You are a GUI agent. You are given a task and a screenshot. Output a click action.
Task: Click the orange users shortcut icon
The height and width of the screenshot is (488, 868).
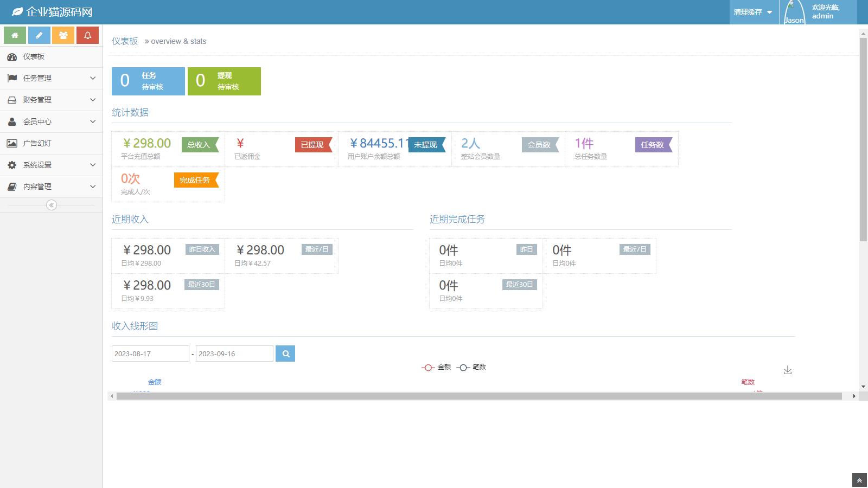pyautogui.click(x=63, y=35)
